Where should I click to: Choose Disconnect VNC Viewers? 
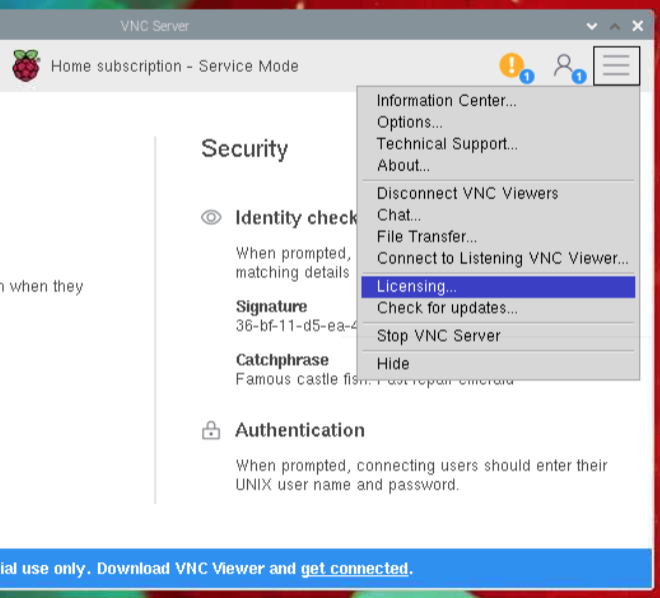[498, 194]
